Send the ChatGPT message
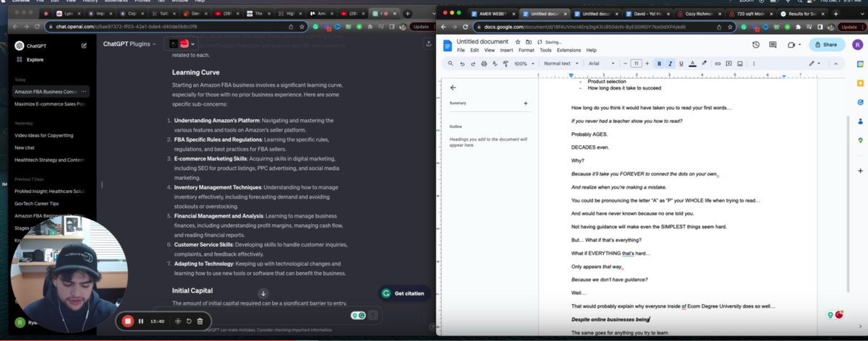 tap(373, 315)
